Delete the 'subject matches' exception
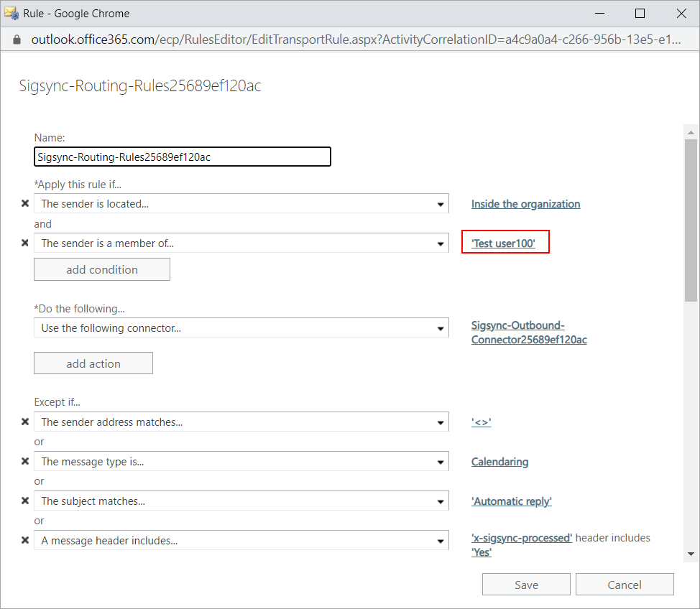Image resolution: width=700 pixels, height=609 pixels. click(x=25, y=501)
